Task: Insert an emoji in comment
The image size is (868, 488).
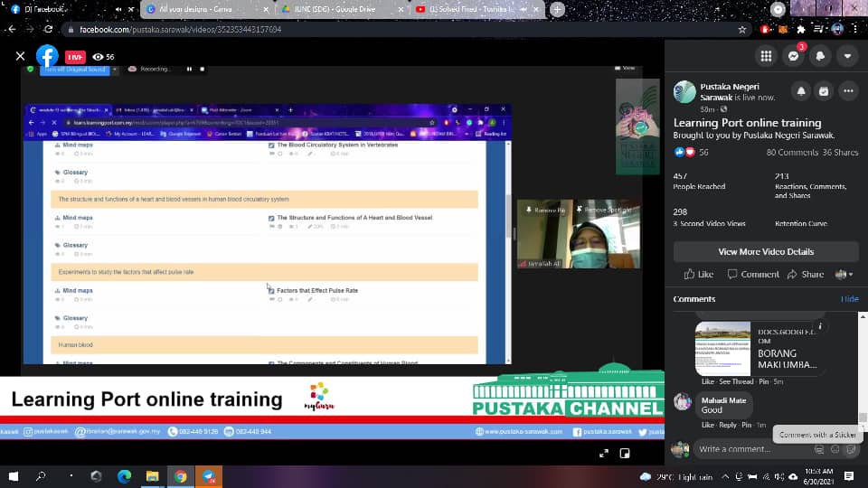Action: click(835, 449)
